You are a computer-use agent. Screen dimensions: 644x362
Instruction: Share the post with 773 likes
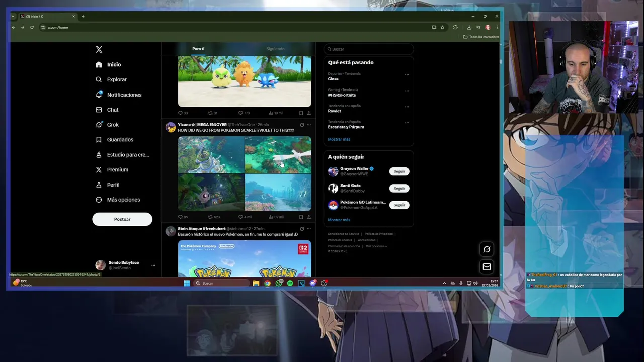click(308, 113)
